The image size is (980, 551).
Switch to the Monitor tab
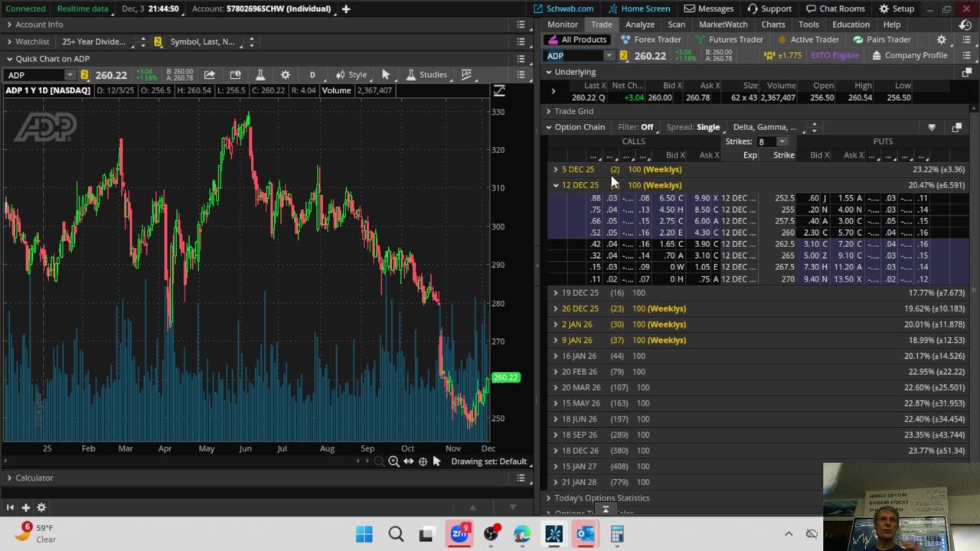pyautogui.click(x=563, y=24)
